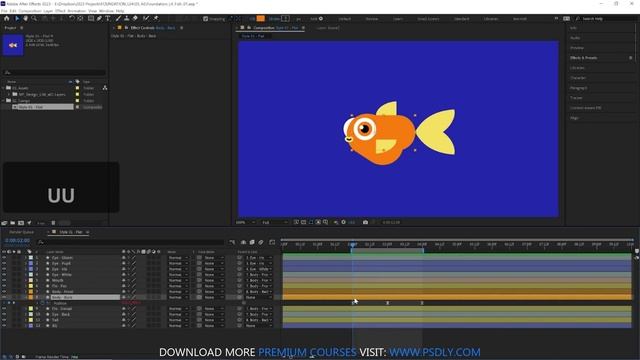This screenshot has height=360, width=640.
Task: Hide the Mouth layer
Action: (x=4, y=280)
